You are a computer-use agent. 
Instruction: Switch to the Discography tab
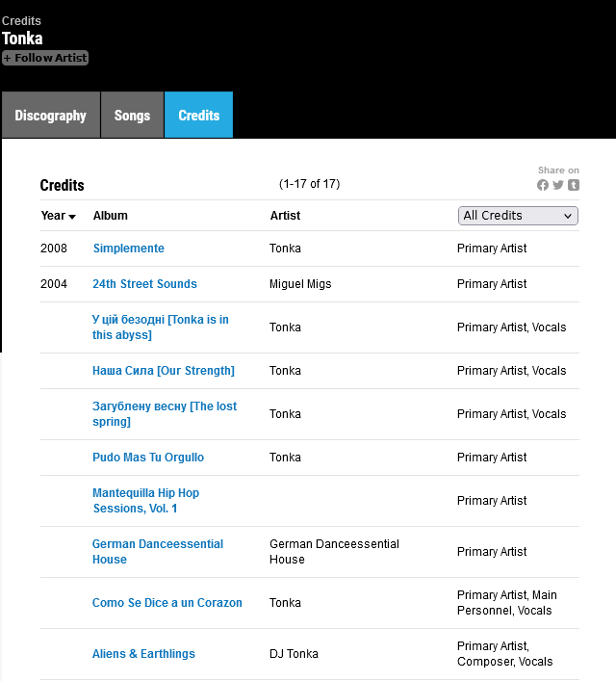(51, 116)
